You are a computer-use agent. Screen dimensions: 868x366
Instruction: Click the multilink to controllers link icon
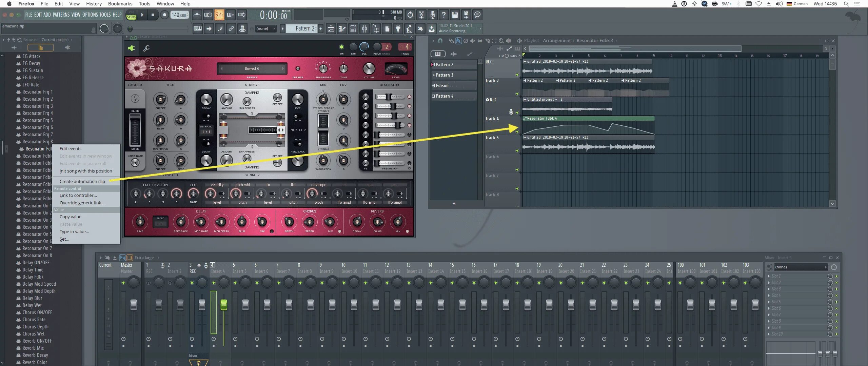(x=231, y=29)
